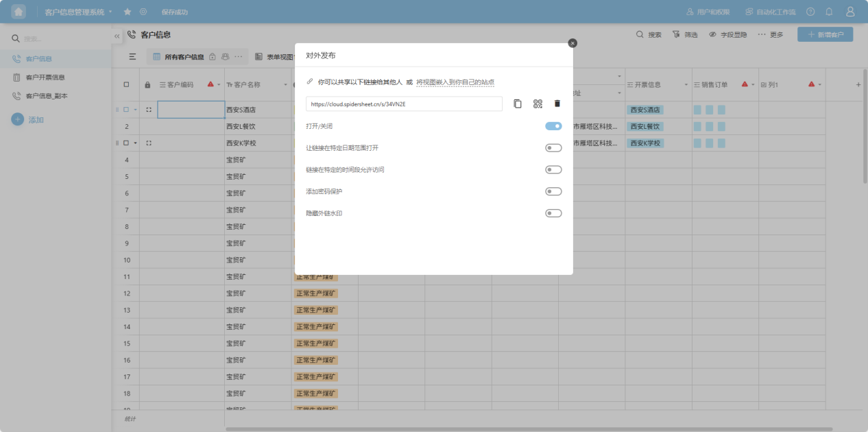This screenshot has width=868, height=432.
Task: Show QR code for share link
Action: coord(538,104)
